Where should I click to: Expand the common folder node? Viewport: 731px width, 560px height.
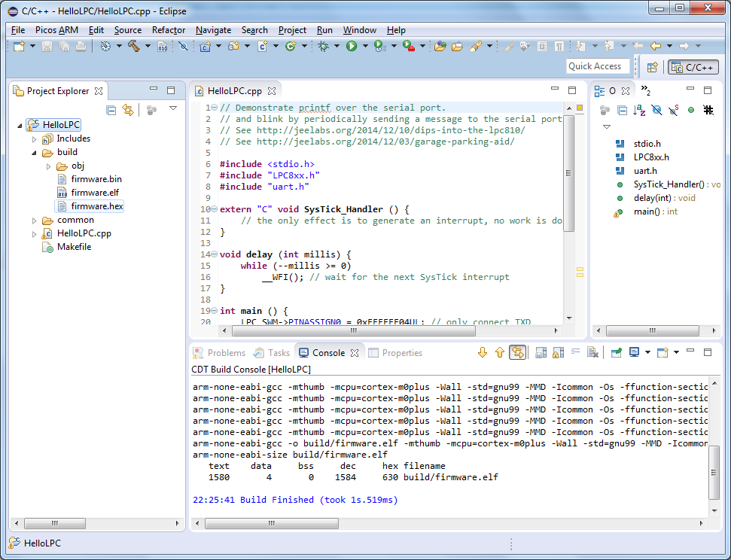[x=34, y=220]
